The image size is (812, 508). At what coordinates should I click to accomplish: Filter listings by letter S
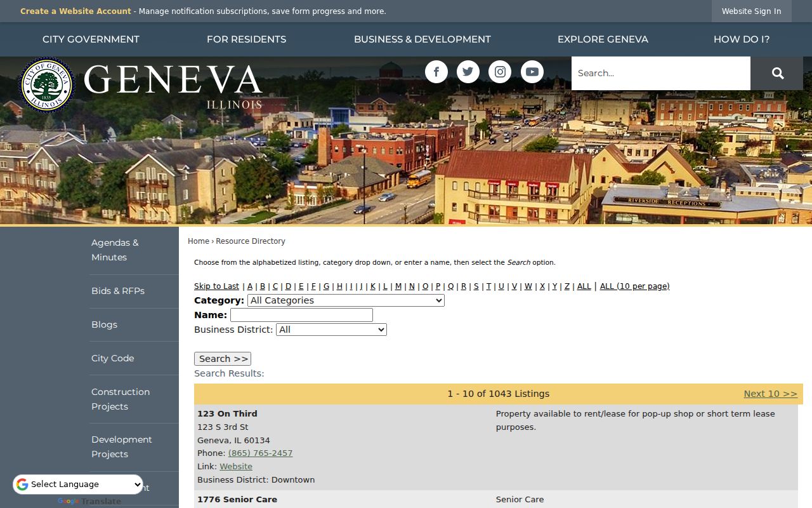(x=476, y=286)
